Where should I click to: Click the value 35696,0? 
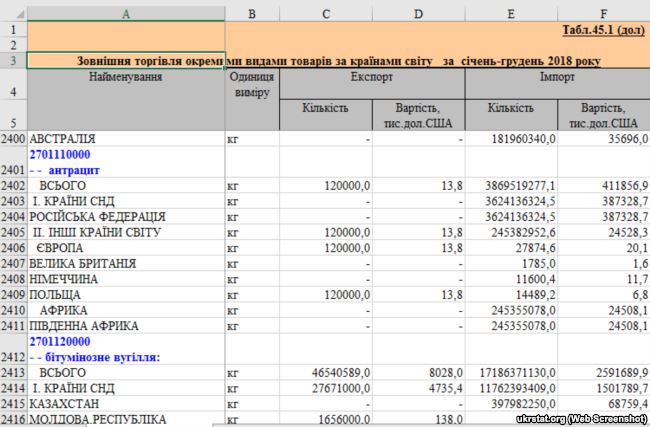pos(604,138)
